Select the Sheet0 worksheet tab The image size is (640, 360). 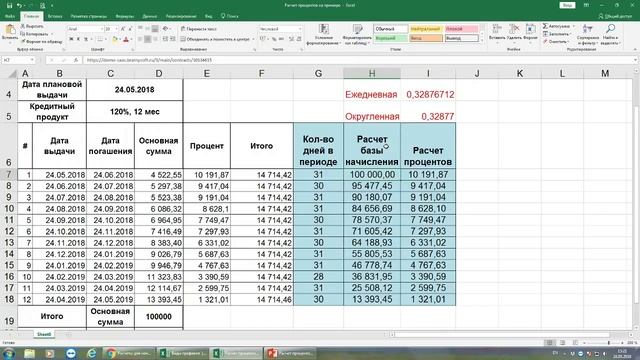click(x=44, y=334)
